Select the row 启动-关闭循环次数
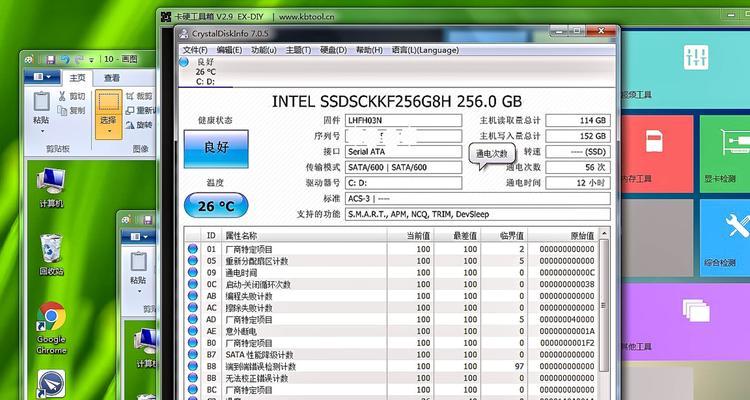The image size is (750, 400). point(392,284)
